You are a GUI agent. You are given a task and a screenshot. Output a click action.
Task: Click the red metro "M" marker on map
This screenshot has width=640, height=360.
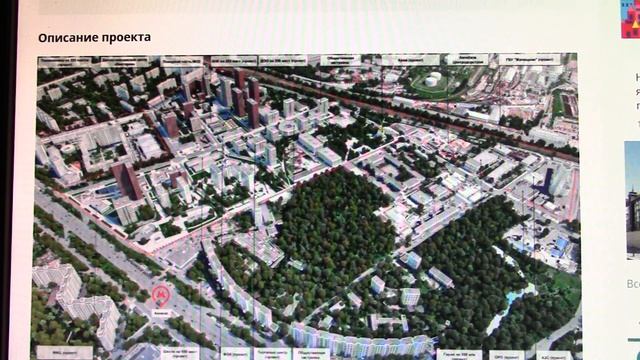click(160, 295)
